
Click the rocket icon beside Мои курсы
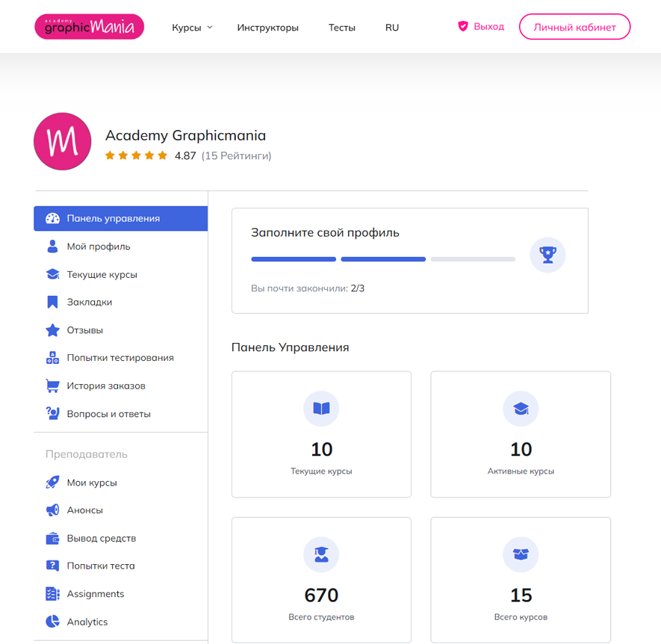click(x=52, y=483)
